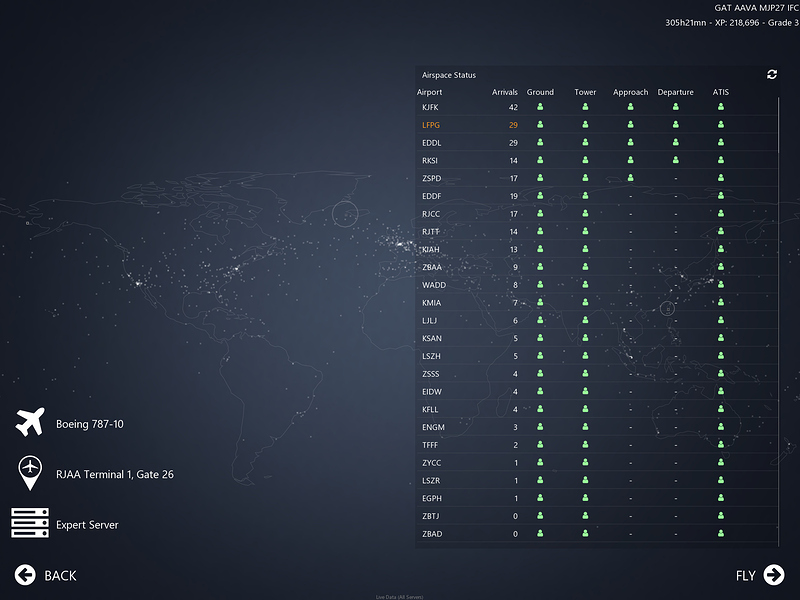Click the circled marker near Greenland on map
The image size is (800, 600).
[345, 214]
